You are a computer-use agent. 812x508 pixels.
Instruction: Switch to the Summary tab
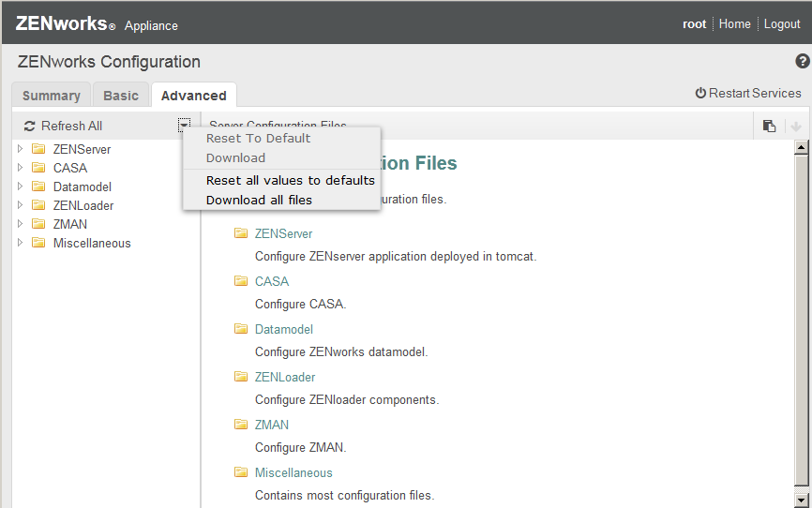(x=51, y=96)
